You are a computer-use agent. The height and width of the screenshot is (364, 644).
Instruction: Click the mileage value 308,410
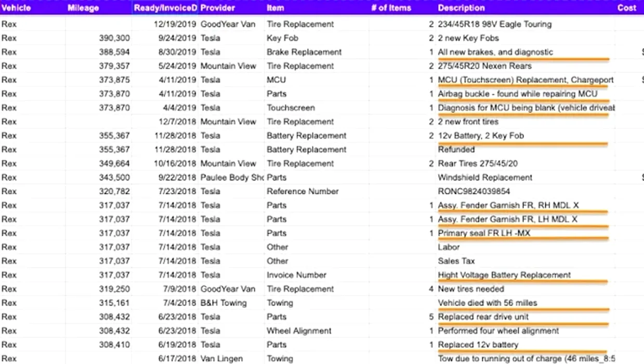[114, 344]
